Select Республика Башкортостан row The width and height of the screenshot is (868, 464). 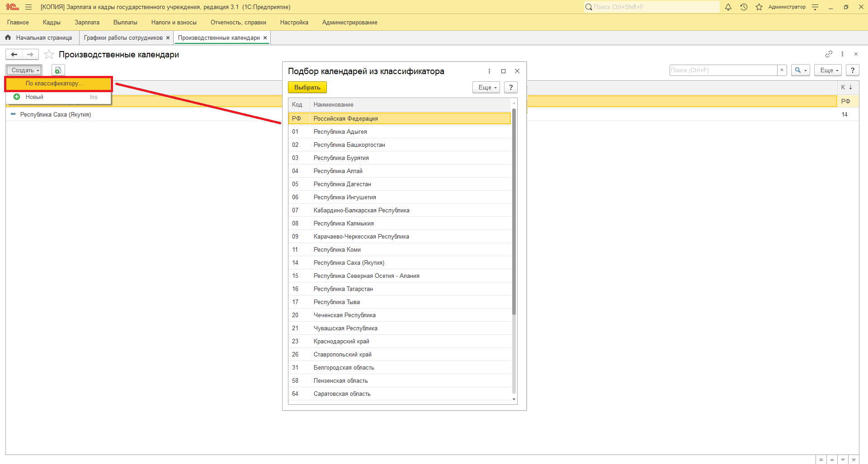[x=400, y=145]
